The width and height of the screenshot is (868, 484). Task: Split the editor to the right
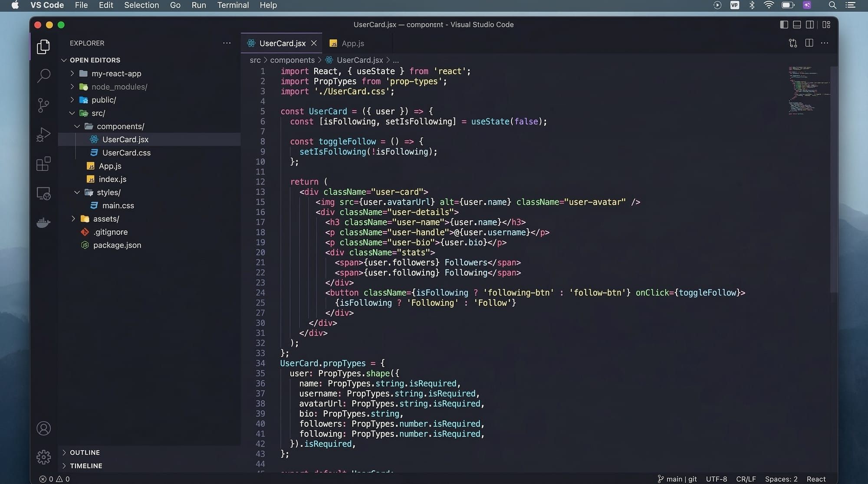click(809, 43)
